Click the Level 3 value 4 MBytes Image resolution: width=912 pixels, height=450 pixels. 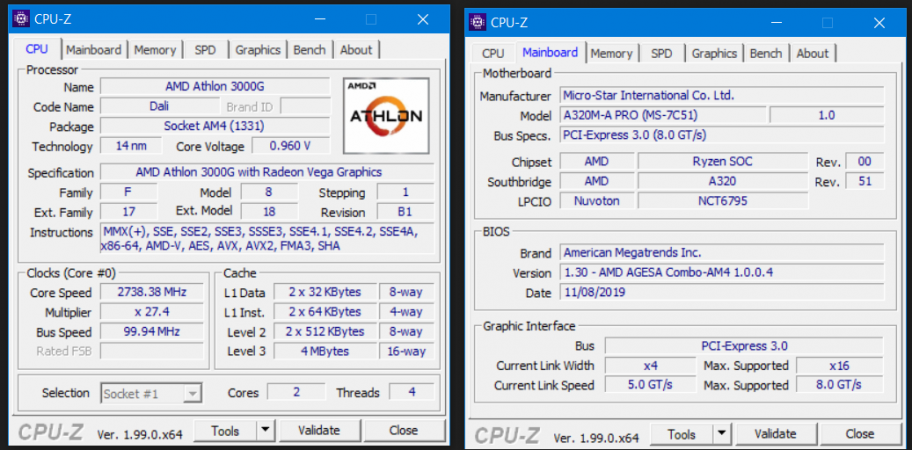pyautogui.click(x=325, y=351)
